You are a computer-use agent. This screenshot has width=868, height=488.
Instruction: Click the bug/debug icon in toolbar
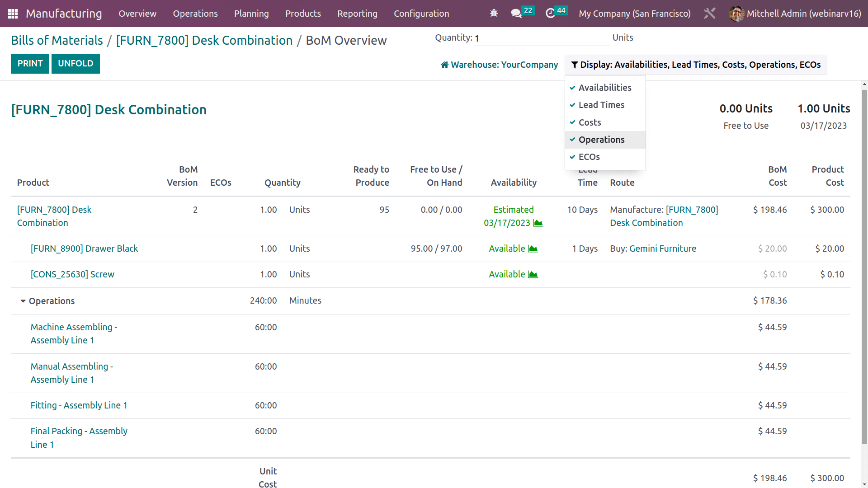pos(494,13)
